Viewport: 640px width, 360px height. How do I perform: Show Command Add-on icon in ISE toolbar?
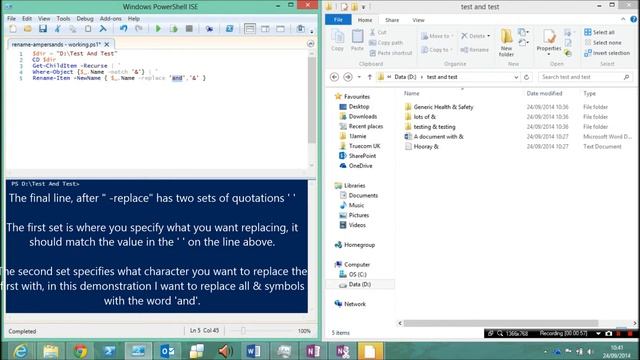[x=301, y=29]
